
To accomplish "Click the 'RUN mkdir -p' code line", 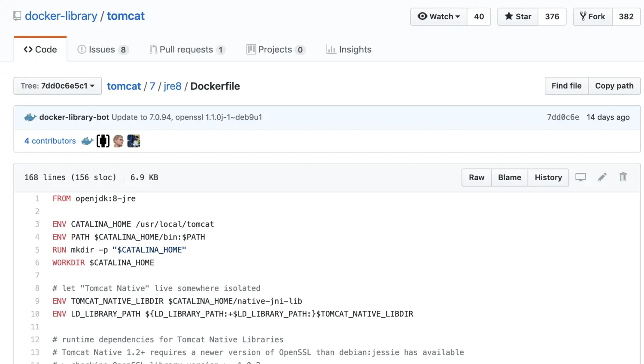I will coord(119,250).
